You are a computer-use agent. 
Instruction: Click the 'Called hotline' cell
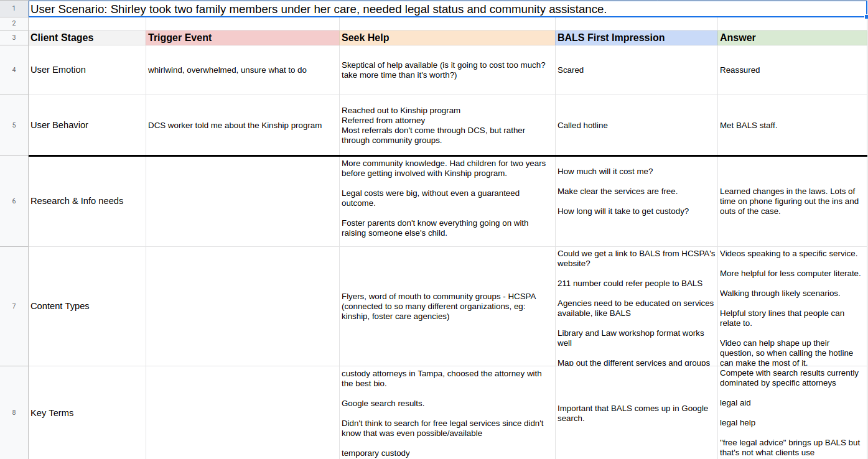(x=637, y=125)
